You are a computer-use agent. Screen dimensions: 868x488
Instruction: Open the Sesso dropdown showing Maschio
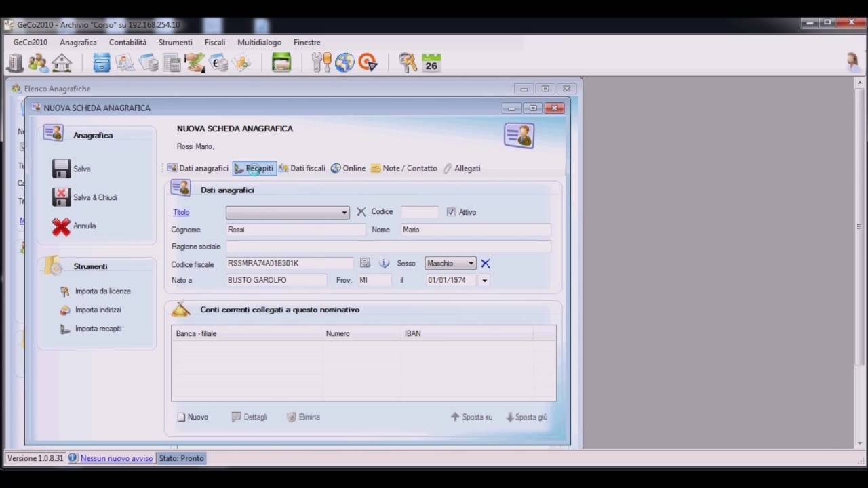(450, 263)
